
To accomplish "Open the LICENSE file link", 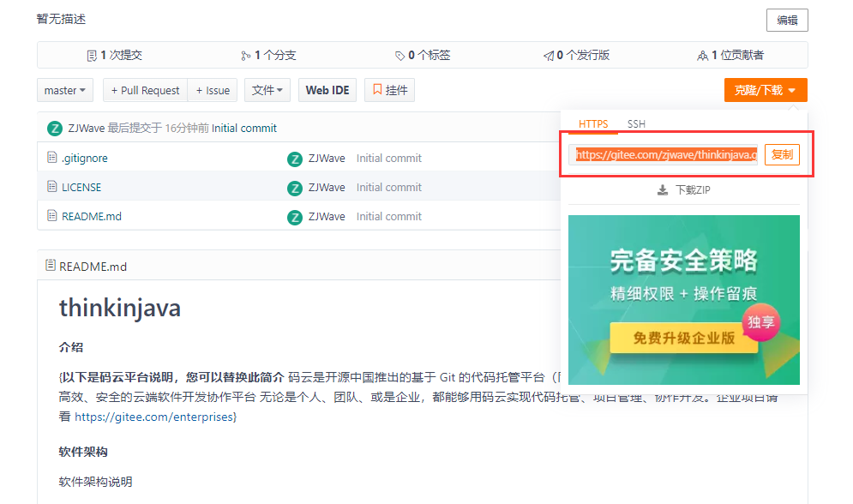I will point(81,188).
